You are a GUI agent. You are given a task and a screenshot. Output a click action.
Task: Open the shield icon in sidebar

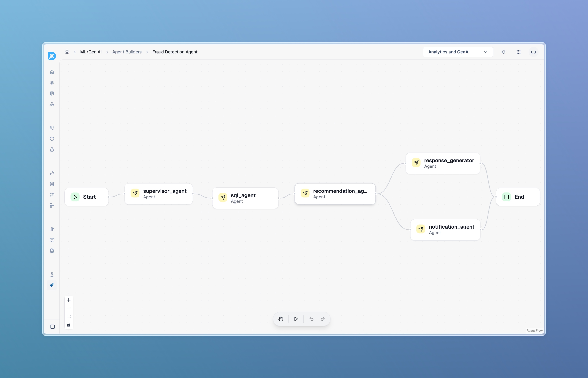click(x=52, y=139)
